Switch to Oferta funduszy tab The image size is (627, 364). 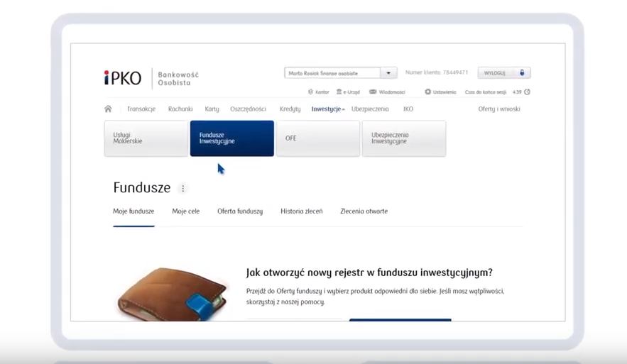(240, 211)
